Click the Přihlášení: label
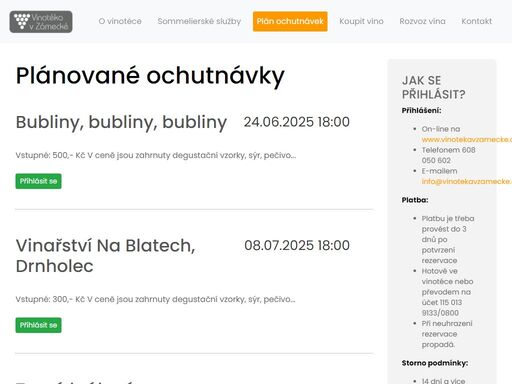Image resolution: width=512 pixels, height=384 pixels. point(421,110)
